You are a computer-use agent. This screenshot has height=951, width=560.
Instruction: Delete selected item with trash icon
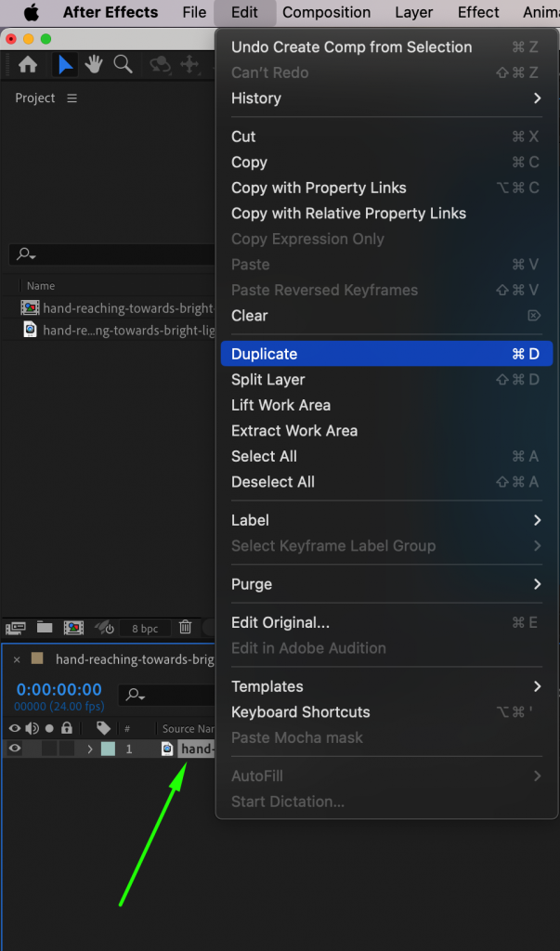[186, 628]
